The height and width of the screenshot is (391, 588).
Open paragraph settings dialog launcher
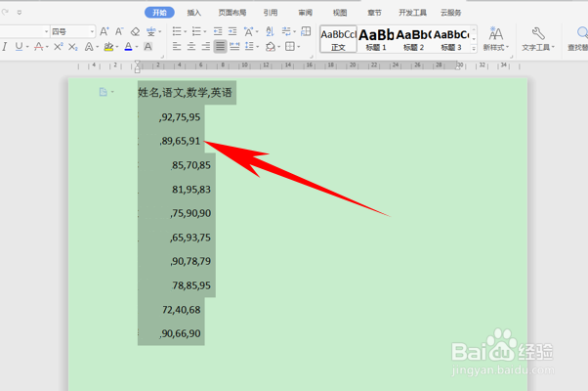[x=312, y=57]
